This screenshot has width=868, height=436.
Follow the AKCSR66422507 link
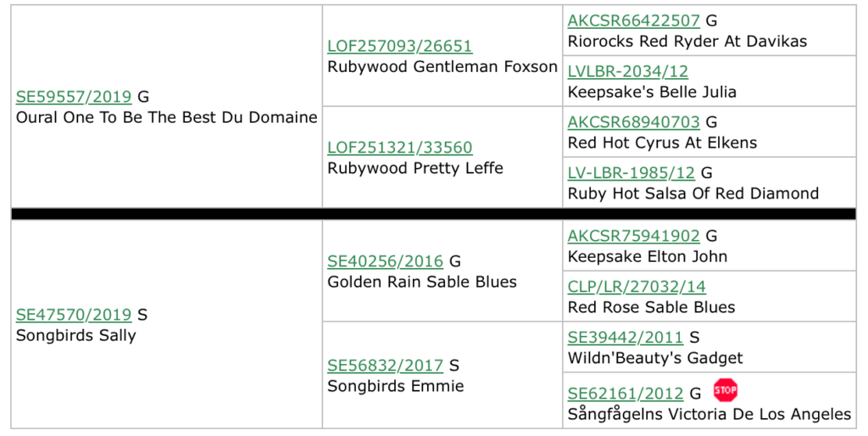(634, 20)
